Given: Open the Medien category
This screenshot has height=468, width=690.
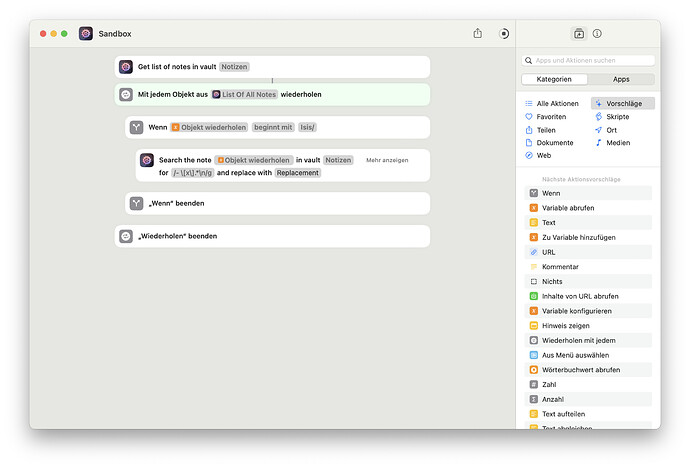Looking at the screenshot, I should [613, 143].
